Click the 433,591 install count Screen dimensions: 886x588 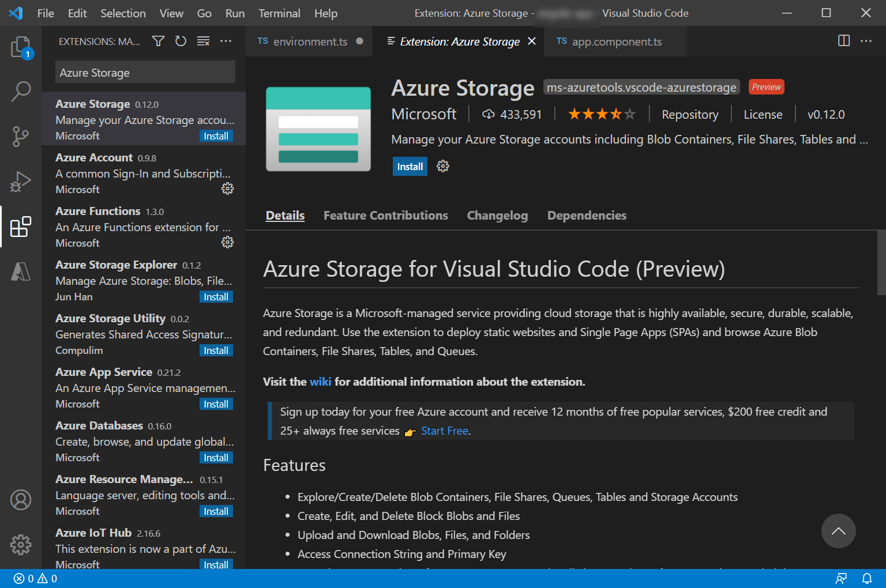[512, 114]
